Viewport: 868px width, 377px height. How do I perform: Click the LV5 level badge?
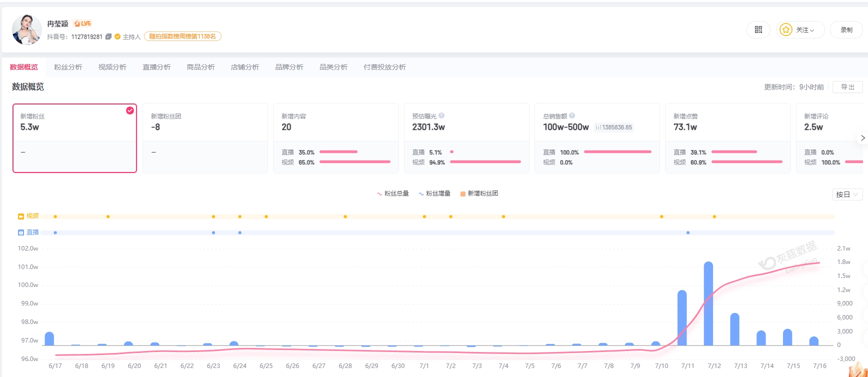[x=82, y=23]
